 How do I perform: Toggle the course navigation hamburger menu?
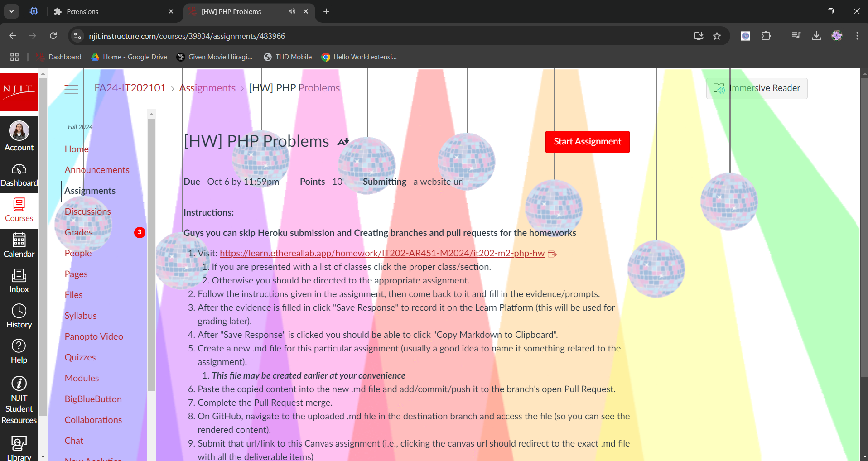point(71,89)
